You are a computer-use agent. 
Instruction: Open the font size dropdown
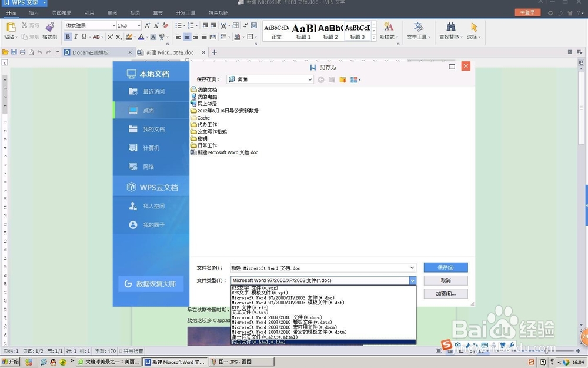click(x=139, y=25)
